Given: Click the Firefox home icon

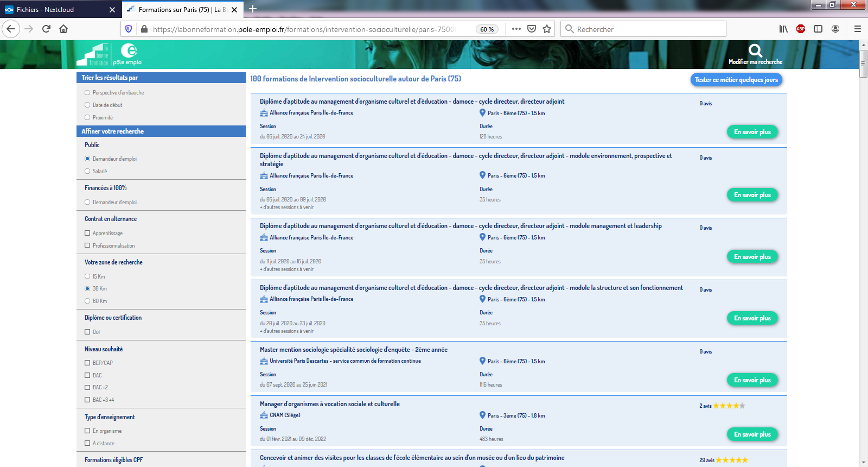Looking at the screenshot, I should coord(63,29).
